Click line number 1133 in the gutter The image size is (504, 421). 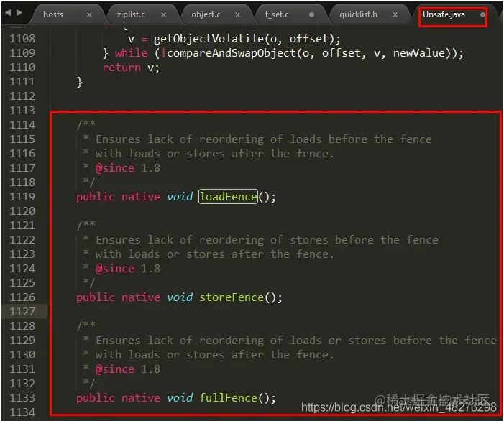(22, 398)
